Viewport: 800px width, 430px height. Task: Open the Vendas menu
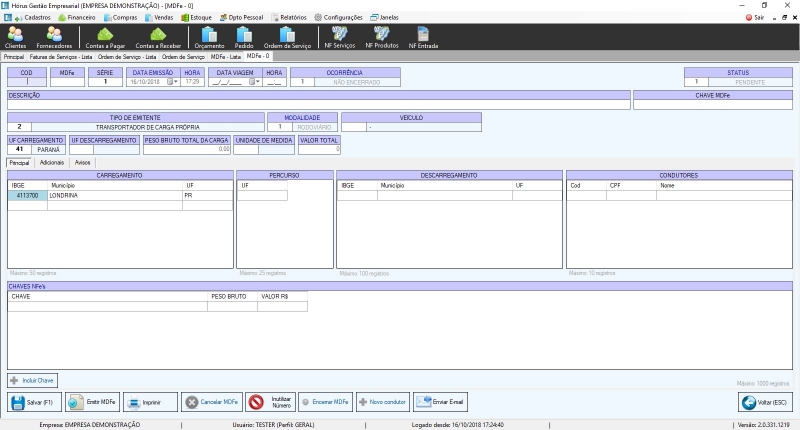tap(159, 17)
